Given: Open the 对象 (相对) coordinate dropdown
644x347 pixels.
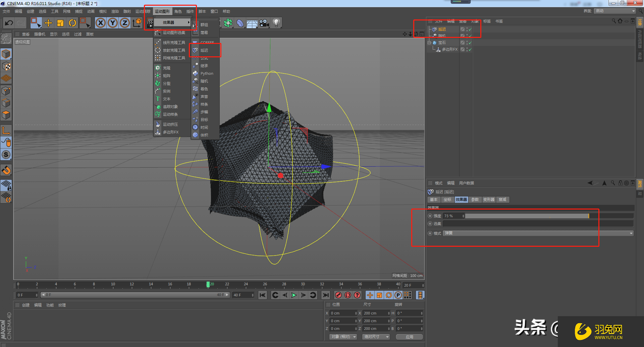Looking at the screenshot, I should (343, 337).
